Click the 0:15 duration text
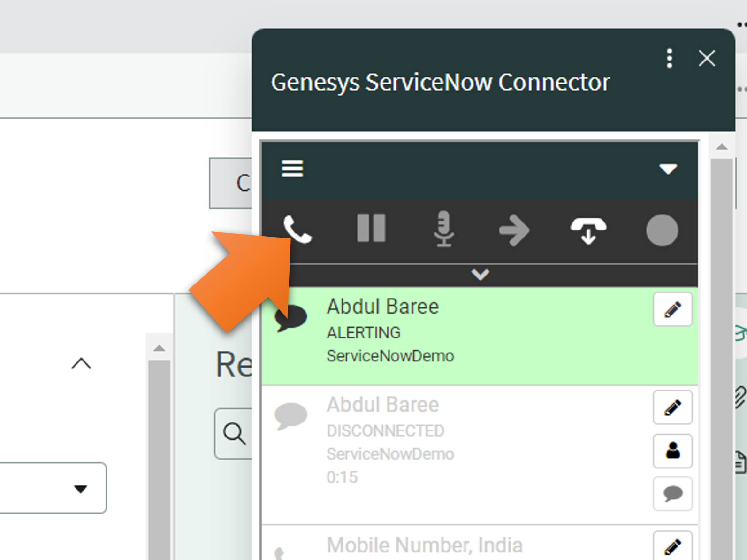747x560 pixels. point(342,477)
